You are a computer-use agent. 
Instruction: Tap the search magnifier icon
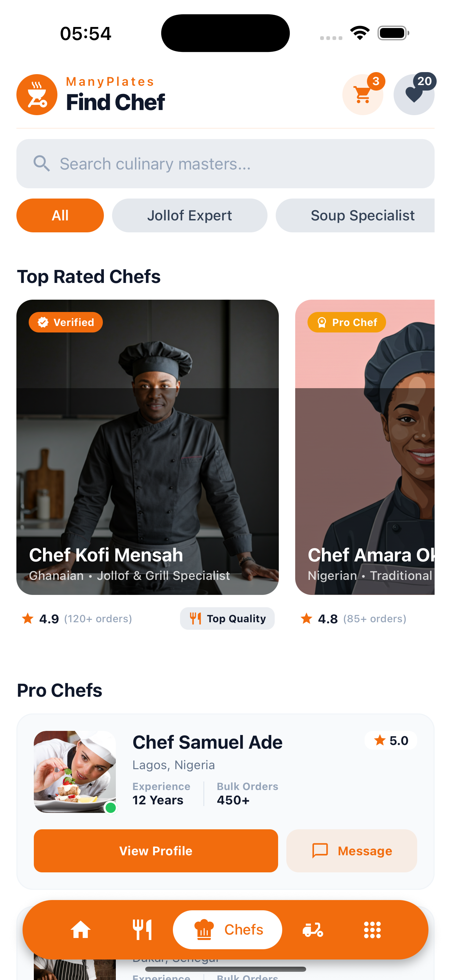click(41, 164)
